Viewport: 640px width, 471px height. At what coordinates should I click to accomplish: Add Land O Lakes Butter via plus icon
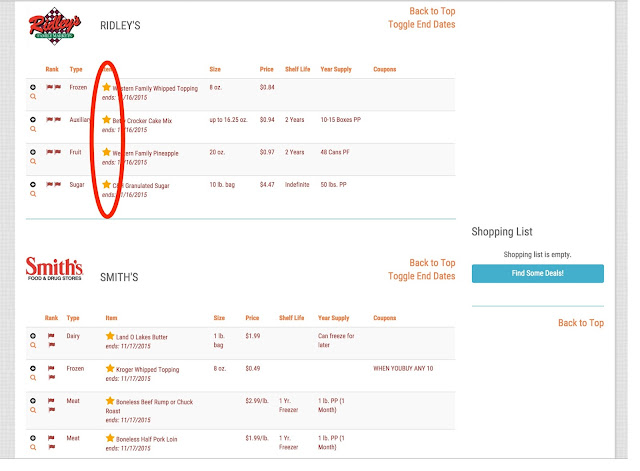tap(33, 336)
